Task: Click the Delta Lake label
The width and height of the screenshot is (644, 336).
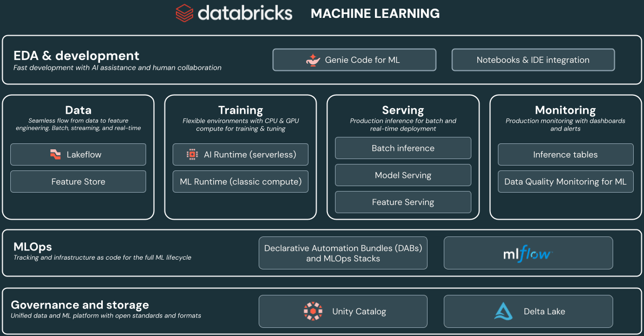Action: (x=544, y=311)
